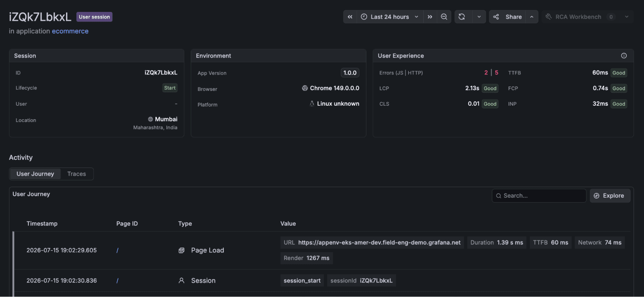Click the Render 1267 ms tag

306,258
